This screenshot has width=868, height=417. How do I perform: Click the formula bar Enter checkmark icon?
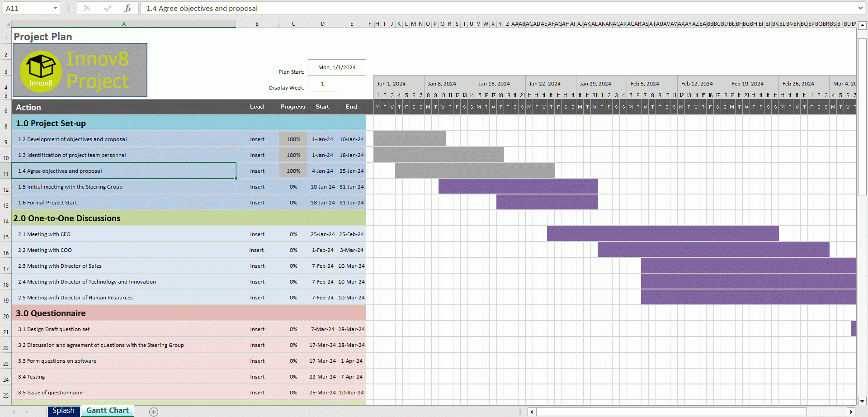coord(107,8)
